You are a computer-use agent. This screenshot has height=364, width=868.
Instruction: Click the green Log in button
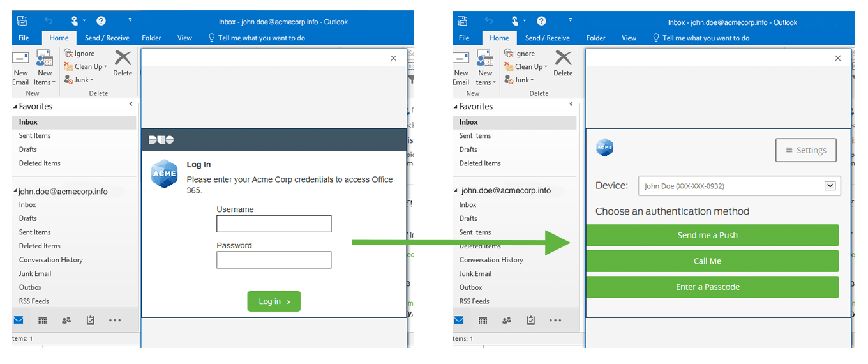[274, 301]
